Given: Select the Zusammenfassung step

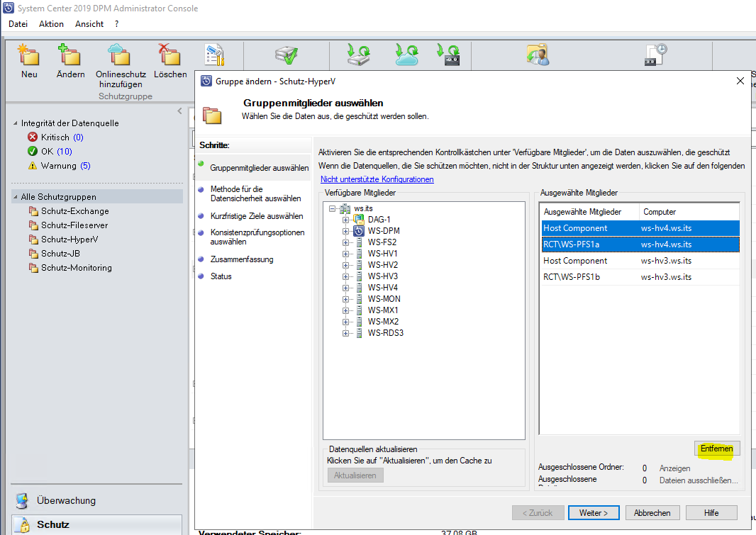Looking at the screenshot, I should [x=242, y=259].
